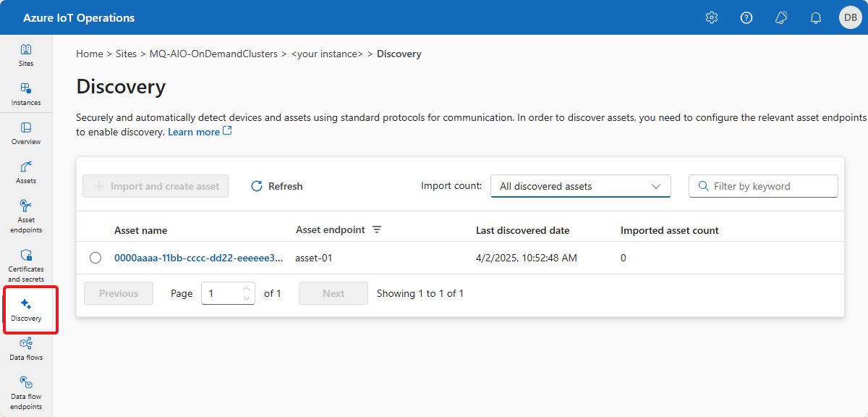
Task: Sort by the Asset name column header
Action: click(x=141, y=230)
